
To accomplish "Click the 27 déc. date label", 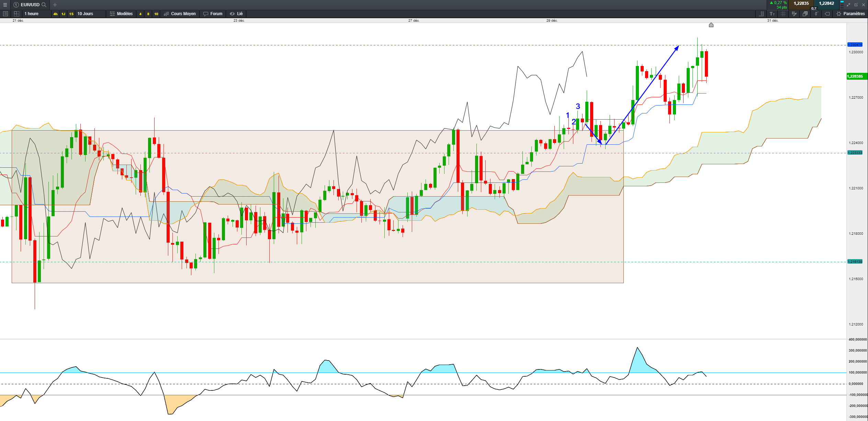I will 414,21.
